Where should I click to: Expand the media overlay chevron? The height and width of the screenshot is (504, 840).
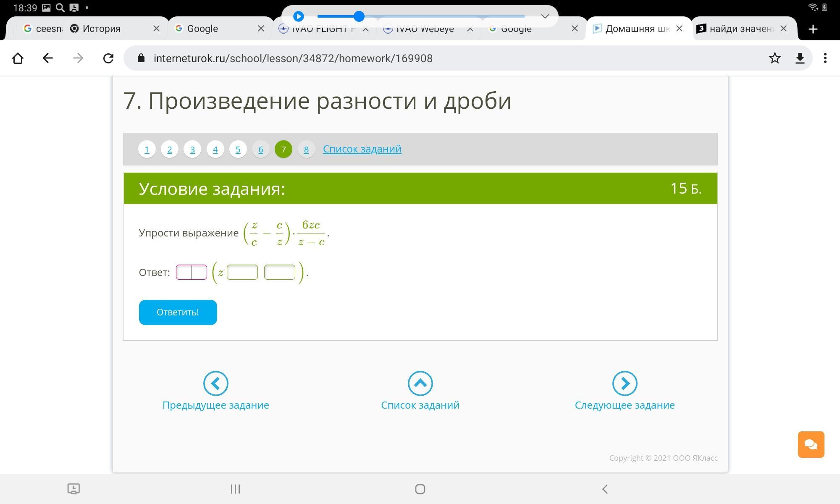(545, 16)
